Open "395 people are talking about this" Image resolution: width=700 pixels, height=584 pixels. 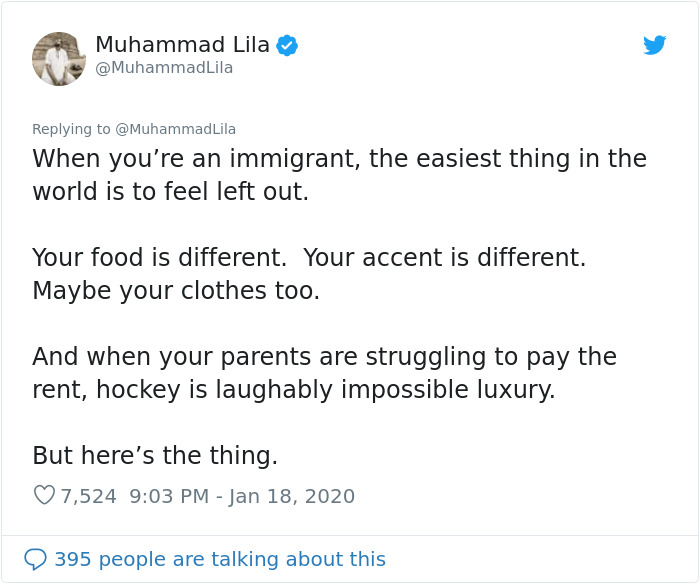point(220,559)
